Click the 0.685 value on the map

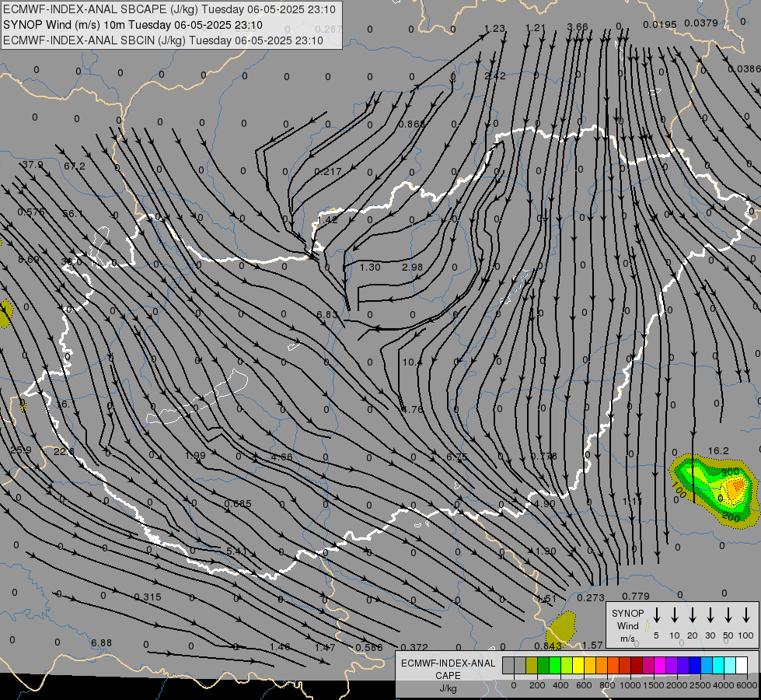pos(238,504)
